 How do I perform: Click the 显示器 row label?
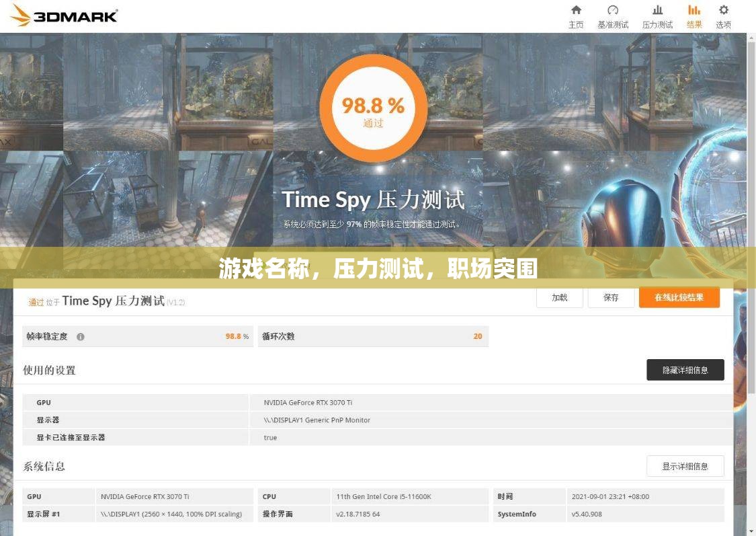click(x=48, y=420)
